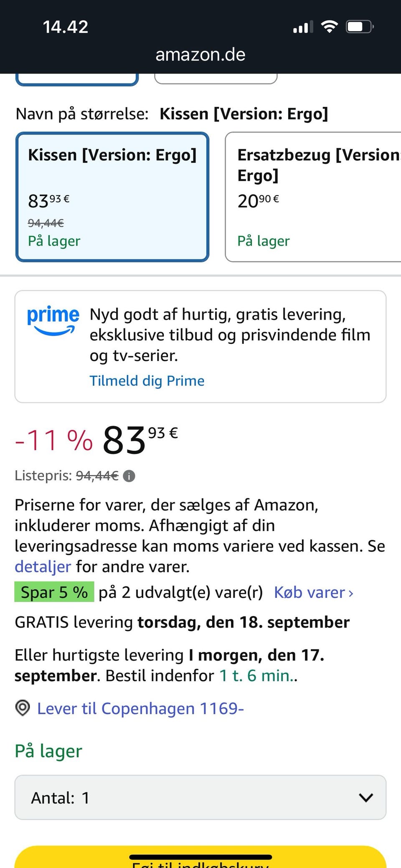
Task: Tap the battery indicator icon
Action: pos(359,27)
